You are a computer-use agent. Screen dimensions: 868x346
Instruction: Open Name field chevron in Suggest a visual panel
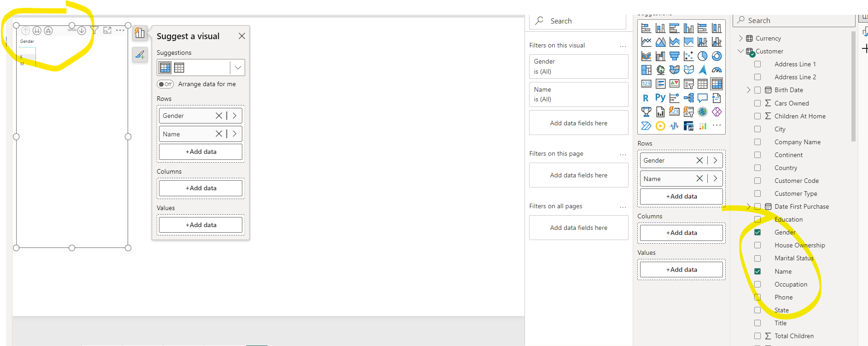[x=235, y=134]
